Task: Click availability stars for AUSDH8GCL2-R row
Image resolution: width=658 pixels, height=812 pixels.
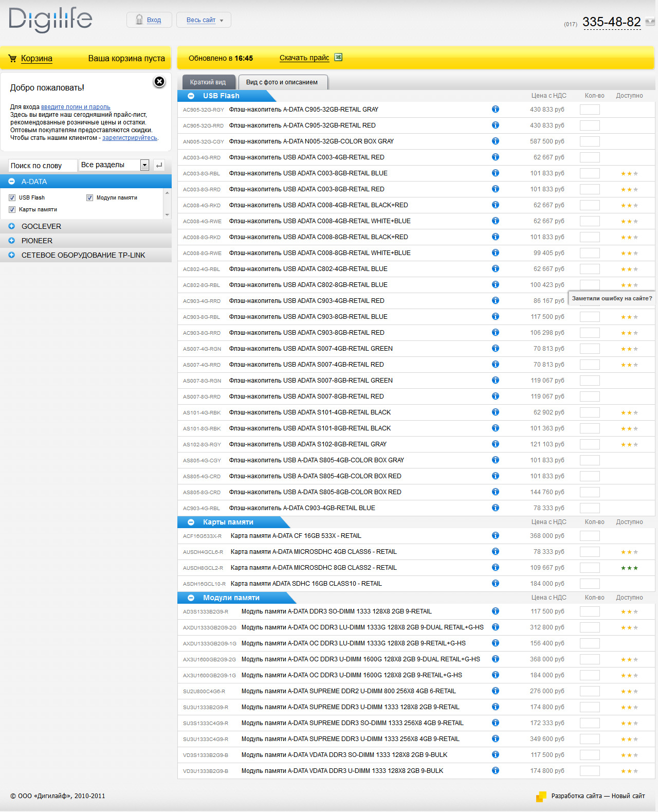Action: (629, 568)
